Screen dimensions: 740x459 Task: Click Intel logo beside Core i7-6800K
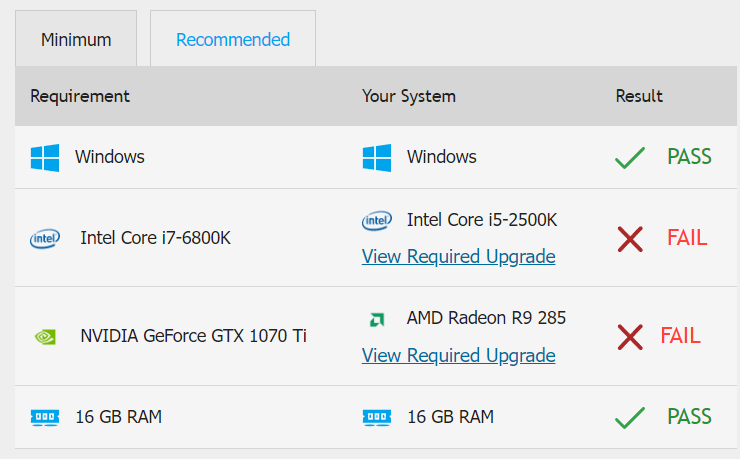45,238
